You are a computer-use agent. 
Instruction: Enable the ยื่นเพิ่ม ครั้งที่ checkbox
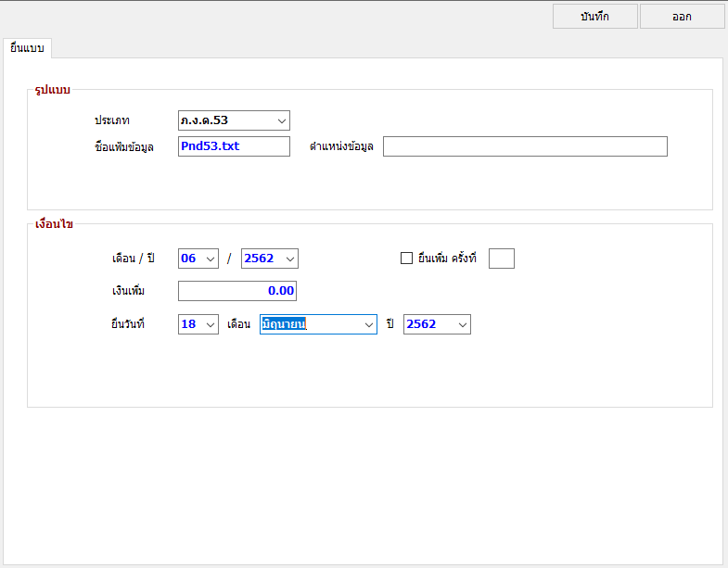click(406, 258)
